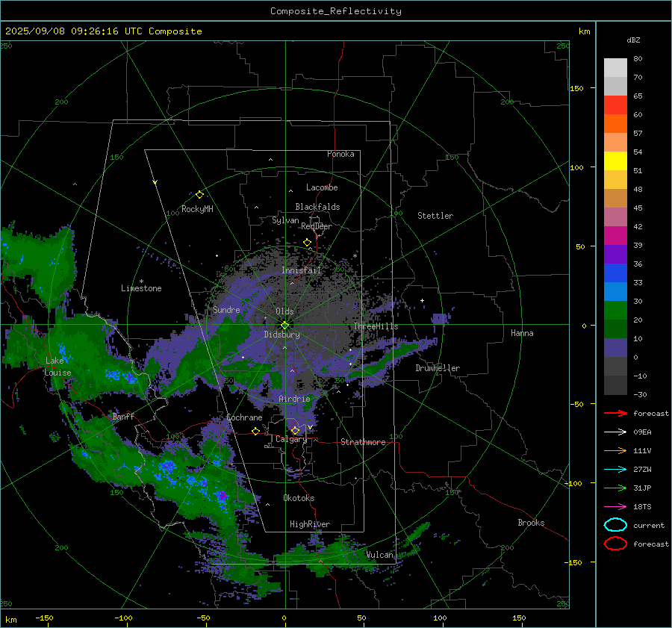Click the Brooks town label
Screen dimensions: 672x628
[x=531, y=523]
